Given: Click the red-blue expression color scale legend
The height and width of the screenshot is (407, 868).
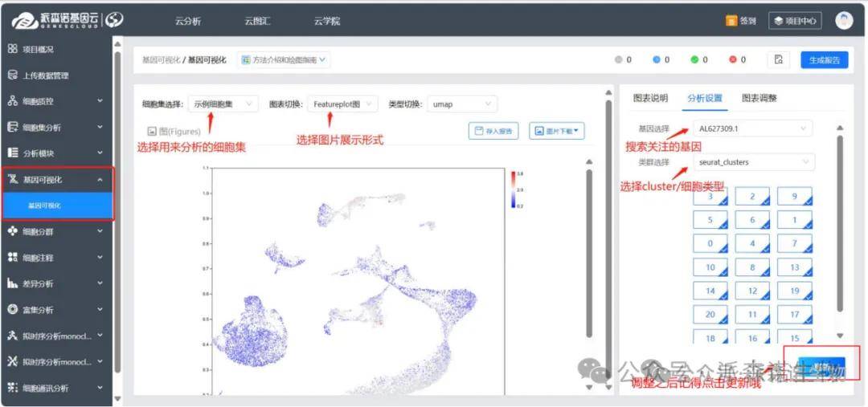Looking at the screenshot, I should [512, 189].
